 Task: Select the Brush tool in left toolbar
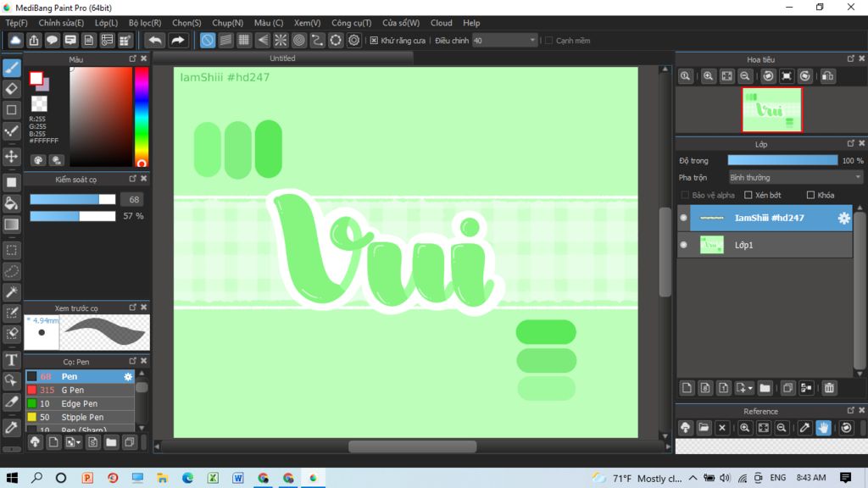tap(12, 68)
